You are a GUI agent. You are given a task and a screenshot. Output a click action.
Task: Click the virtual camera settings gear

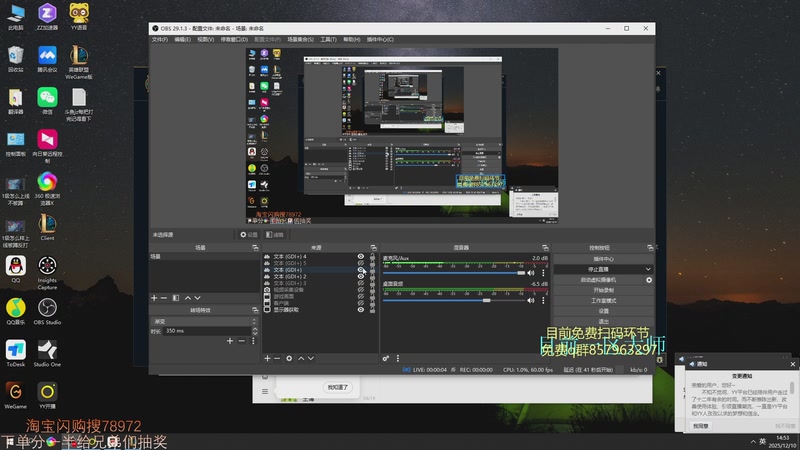pos(648,280)
